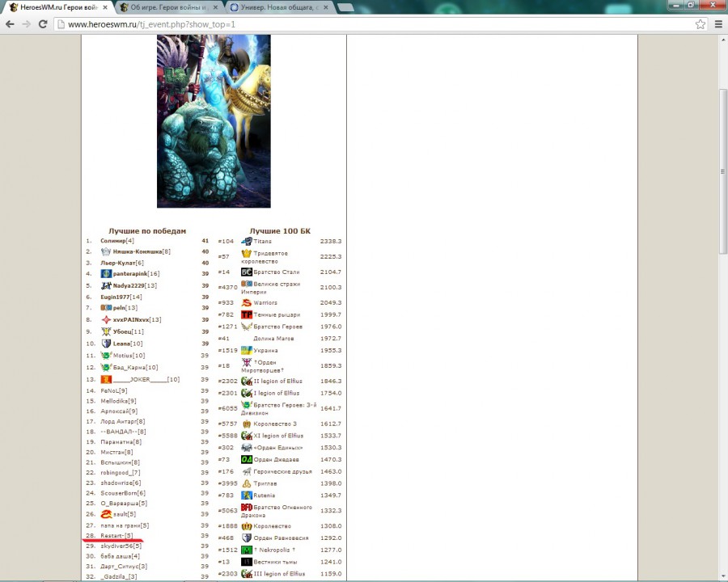This screenshot has width=728, height=582.
Task: Click the Rutenia clan icon
Action: [x=247, y=496]
